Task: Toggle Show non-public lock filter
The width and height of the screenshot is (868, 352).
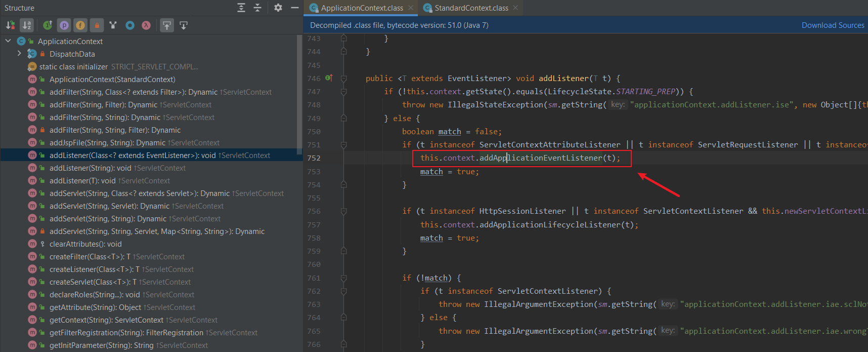Action: (97, 25)
